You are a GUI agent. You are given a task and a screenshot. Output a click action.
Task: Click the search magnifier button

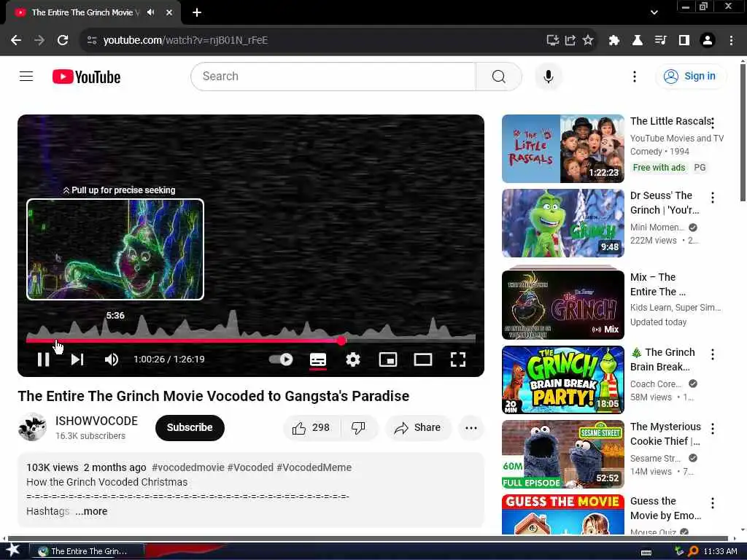coord(498,76)
